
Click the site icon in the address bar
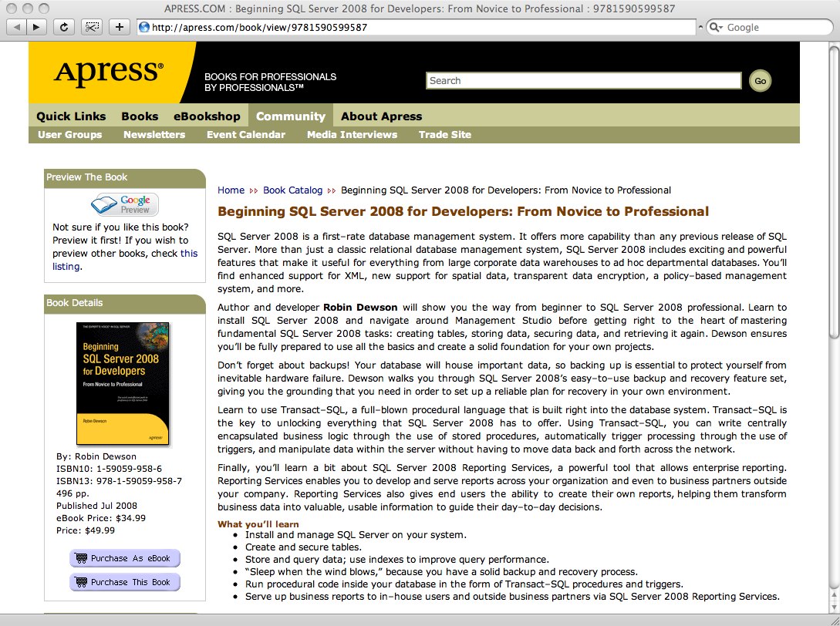point(143,27)
